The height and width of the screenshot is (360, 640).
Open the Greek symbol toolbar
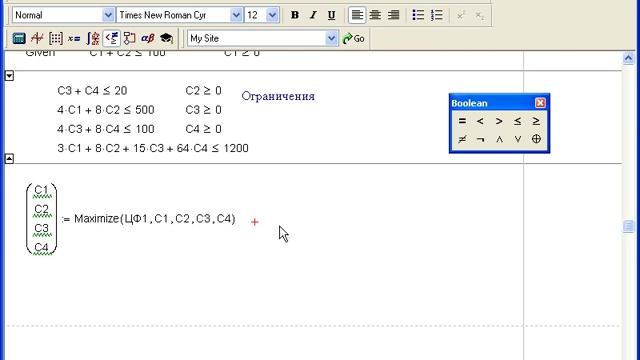148,38
